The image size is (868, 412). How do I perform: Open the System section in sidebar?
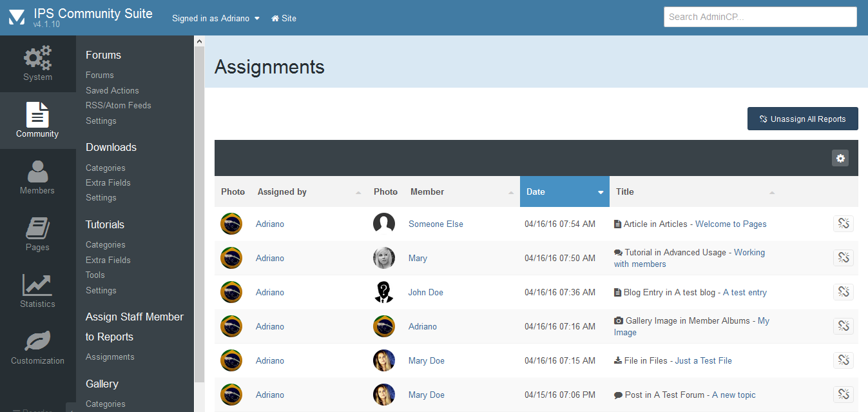click(37, 64)
